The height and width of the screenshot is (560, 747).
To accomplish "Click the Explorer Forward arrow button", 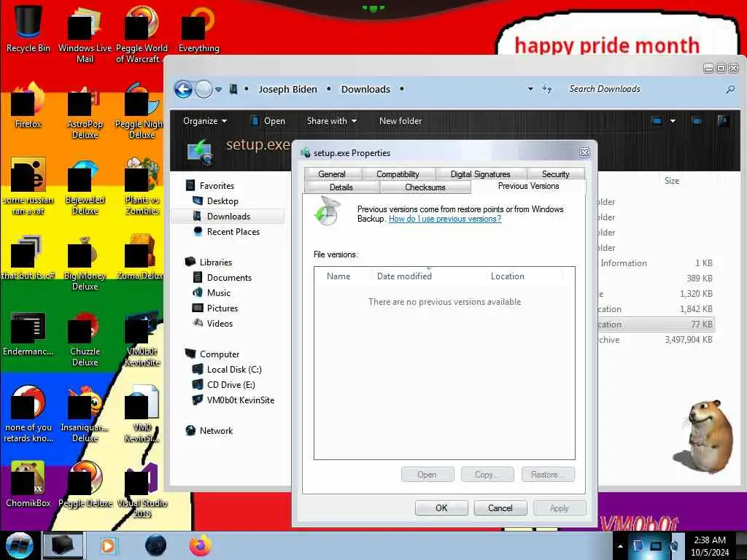I will click(x=204, y=89).
